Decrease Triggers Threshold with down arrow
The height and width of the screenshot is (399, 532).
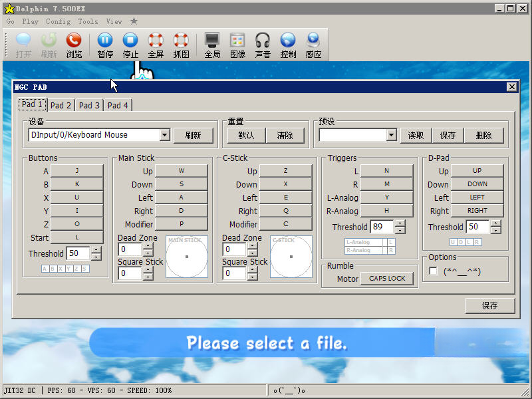400,230
